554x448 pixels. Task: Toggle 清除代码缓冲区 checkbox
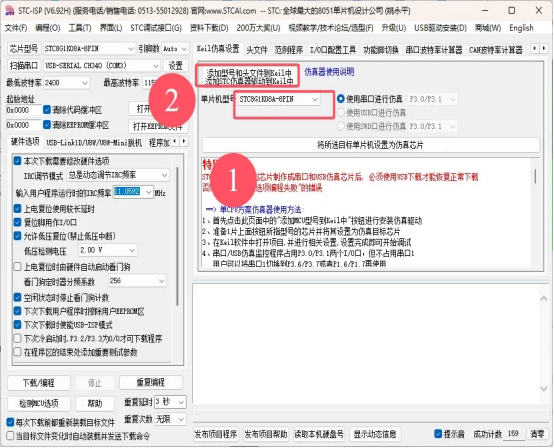coord(47,110)
